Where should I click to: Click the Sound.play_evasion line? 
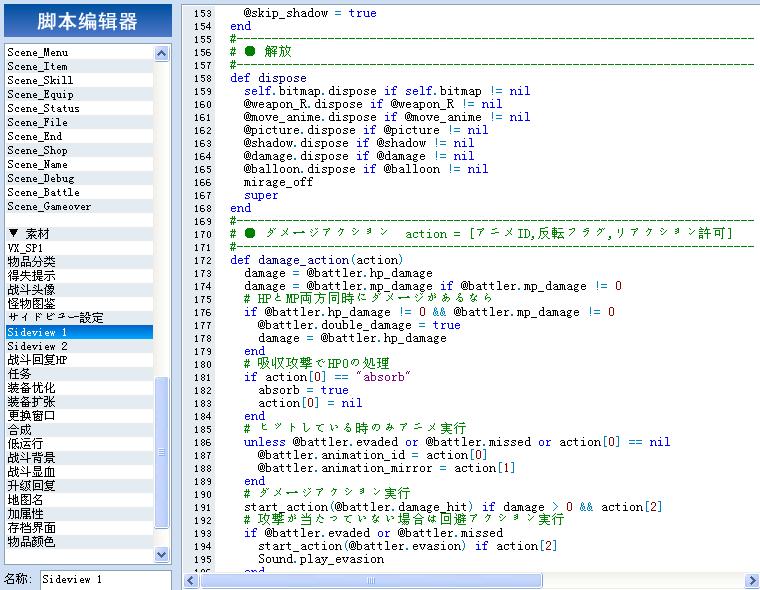pos(321,559)
